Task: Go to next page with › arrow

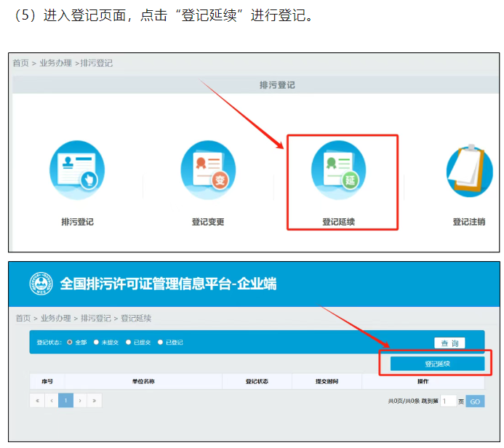Action: click(81, 401)
